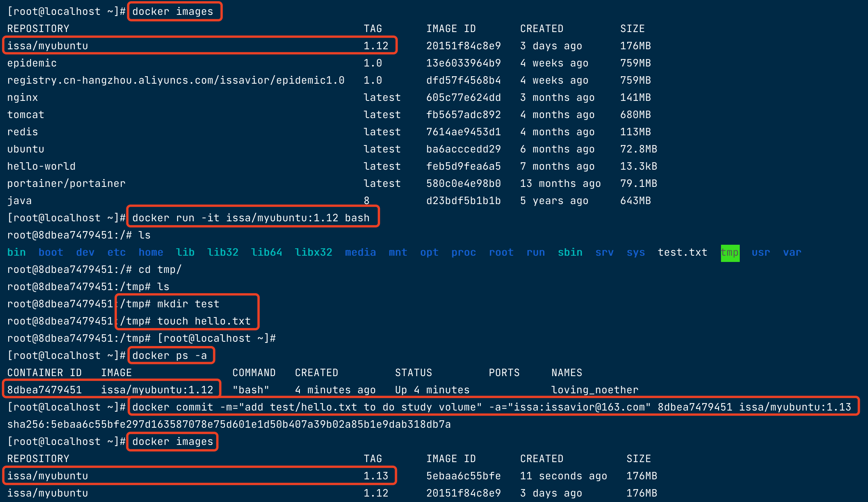Click the 'etc' directory in ls output
The image size is (868, 502).
tap(117, 252)
